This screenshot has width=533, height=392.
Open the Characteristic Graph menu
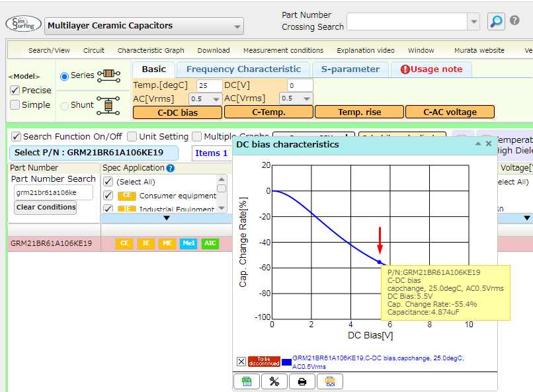tap(151, 50)
